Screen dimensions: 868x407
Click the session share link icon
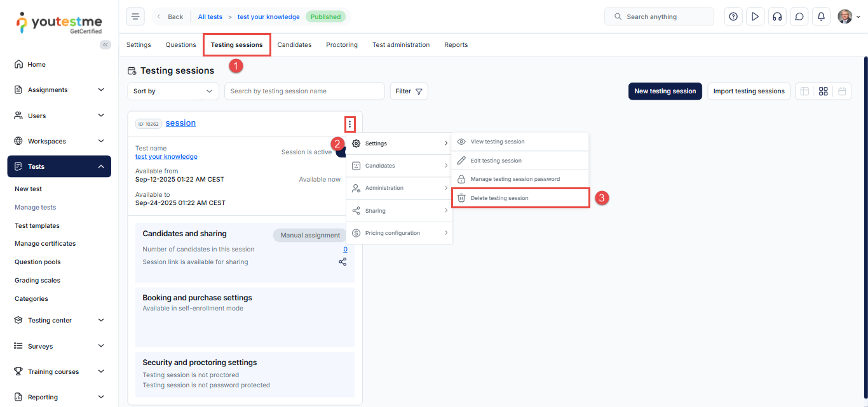coord(342,262)
